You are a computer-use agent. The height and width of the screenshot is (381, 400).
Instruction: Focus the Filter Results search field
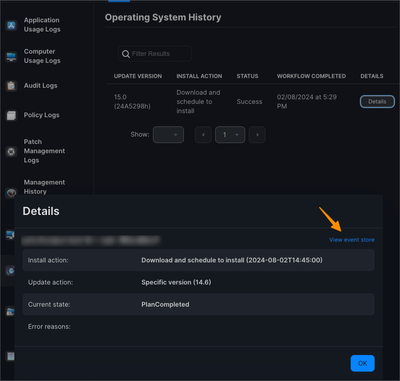[155, 54]
